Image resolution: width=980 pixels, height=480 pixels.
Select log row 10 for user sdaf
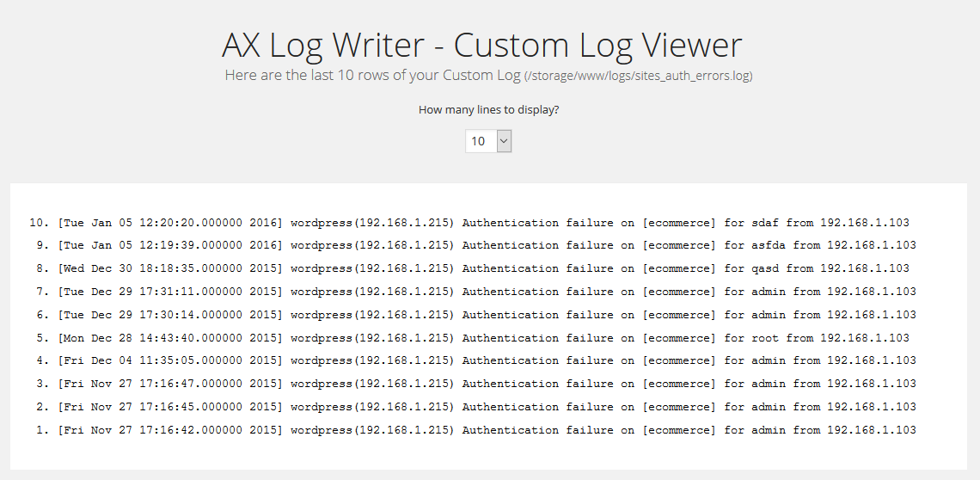tap(469, 223)
